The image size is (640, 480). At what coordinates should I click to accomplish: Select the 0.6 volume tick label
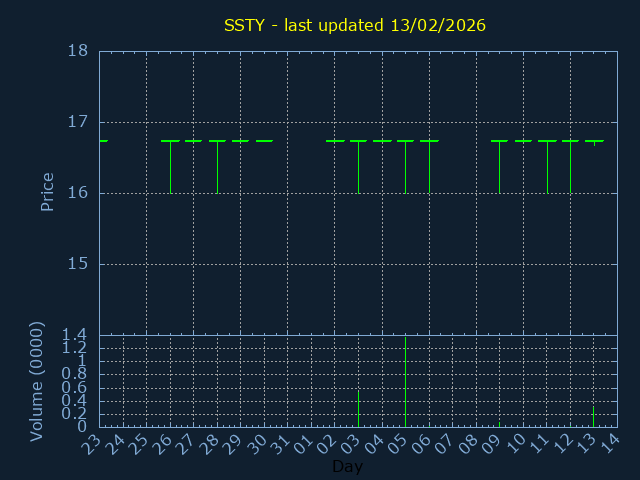[74, 388]
